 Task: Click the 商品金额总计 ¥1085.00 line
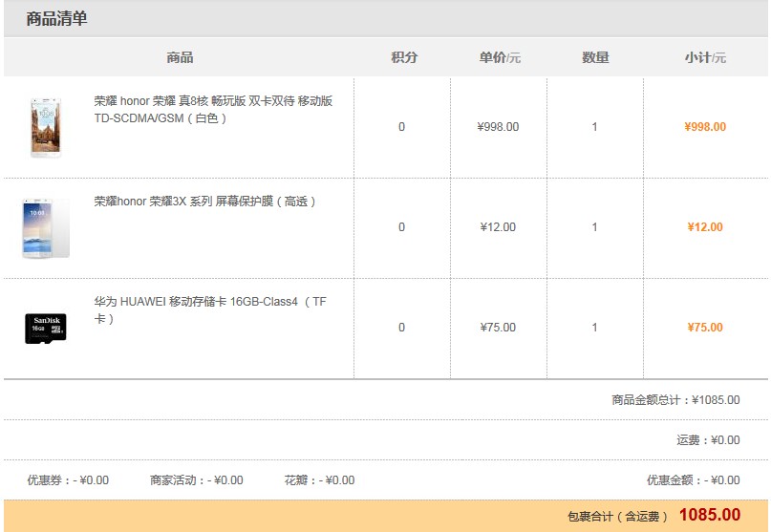point(675,400)
